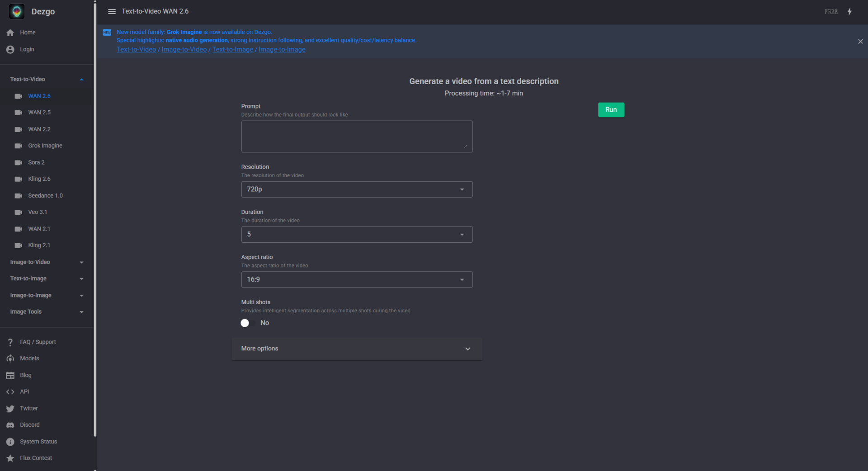The height and width of the screenshot is (471, 868).
Task: Toggle the Multi shots switch
Action: pyautogui.click(x=248, y=323)
